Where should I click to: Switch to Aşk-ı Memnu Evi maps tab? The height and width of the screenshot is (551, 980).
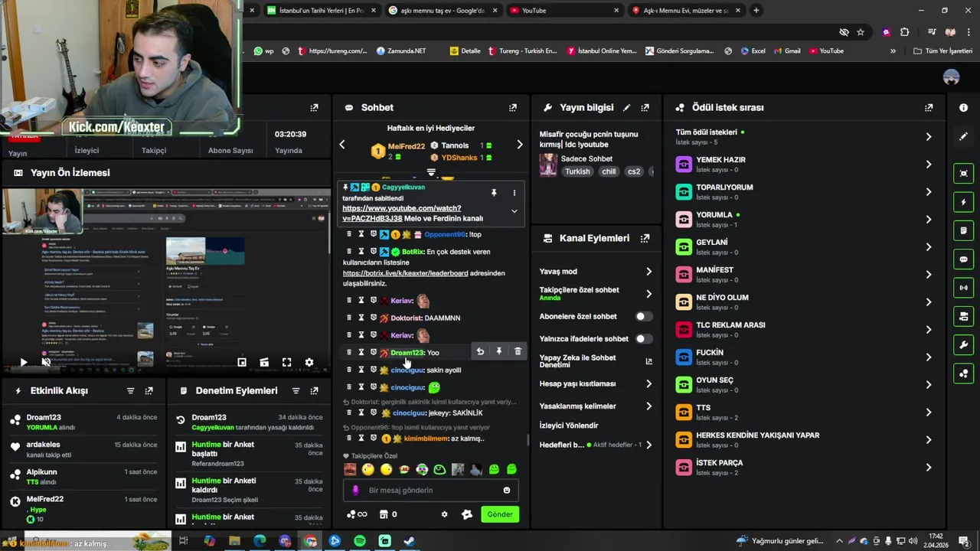pos(687,11)
